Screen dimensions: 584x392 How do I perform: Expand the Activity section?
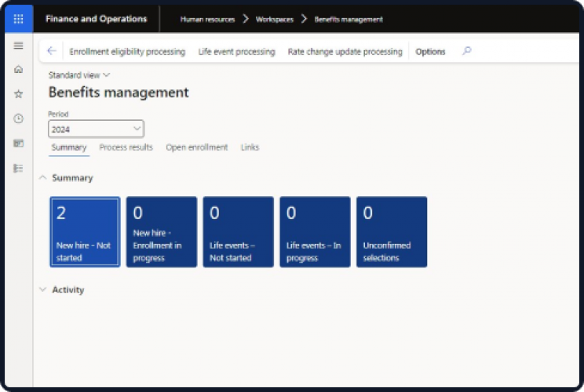tap(43, 289)
